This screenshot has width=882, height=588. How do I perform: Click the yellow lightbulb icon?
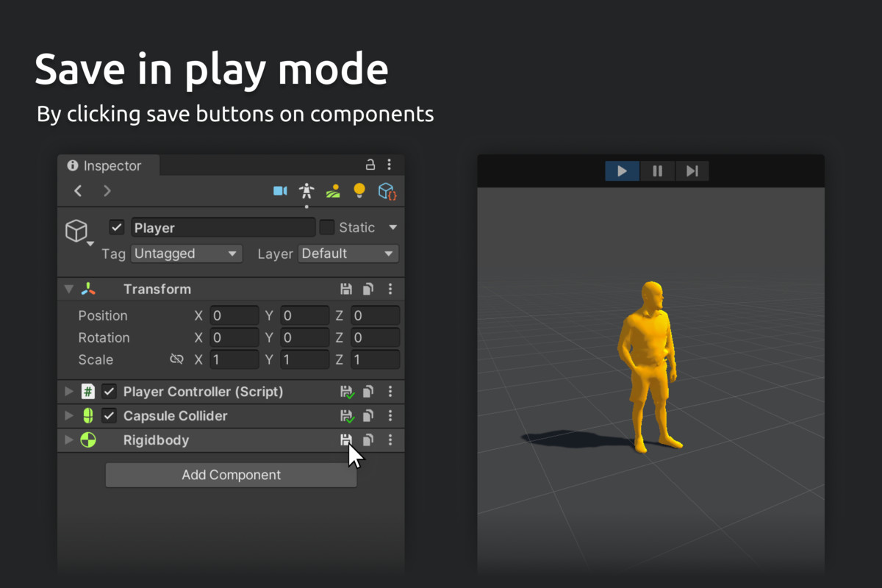click(x=359, y=190)
